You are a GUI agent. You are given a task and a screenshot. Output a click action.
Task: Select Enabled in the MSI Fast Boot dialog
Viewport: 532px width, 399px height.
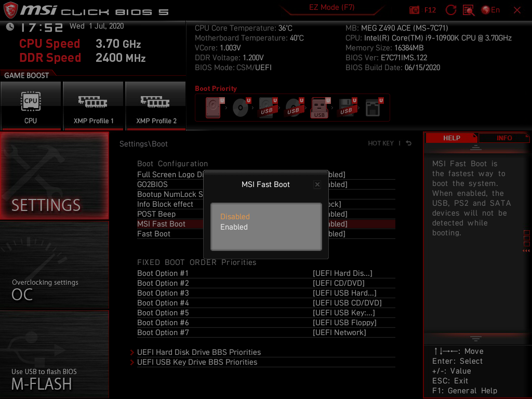tap(234, 227)
